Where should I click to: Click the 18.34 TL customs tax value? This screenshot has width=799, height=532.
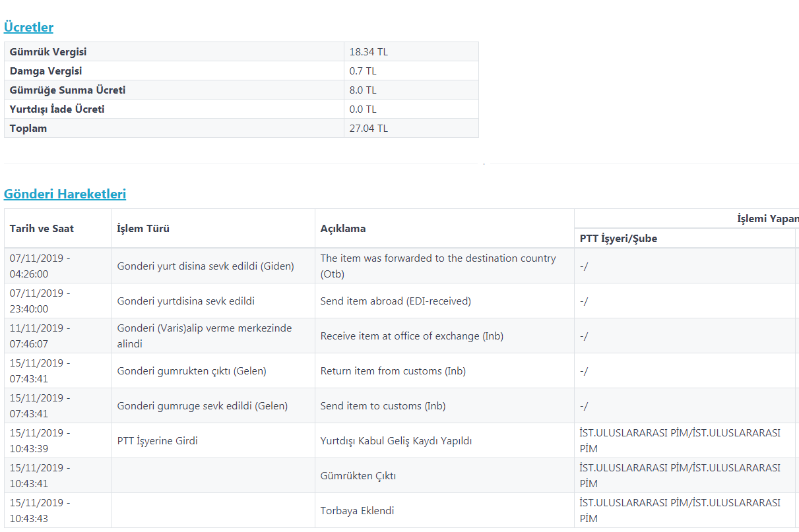pyautogui.click(x=369, y=51)
